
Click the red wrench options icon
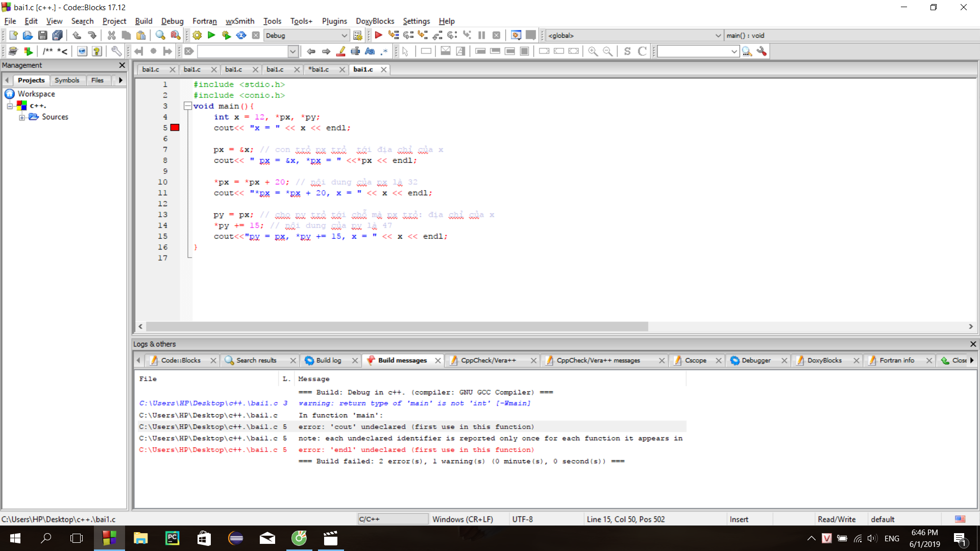[x=762, y=51]
